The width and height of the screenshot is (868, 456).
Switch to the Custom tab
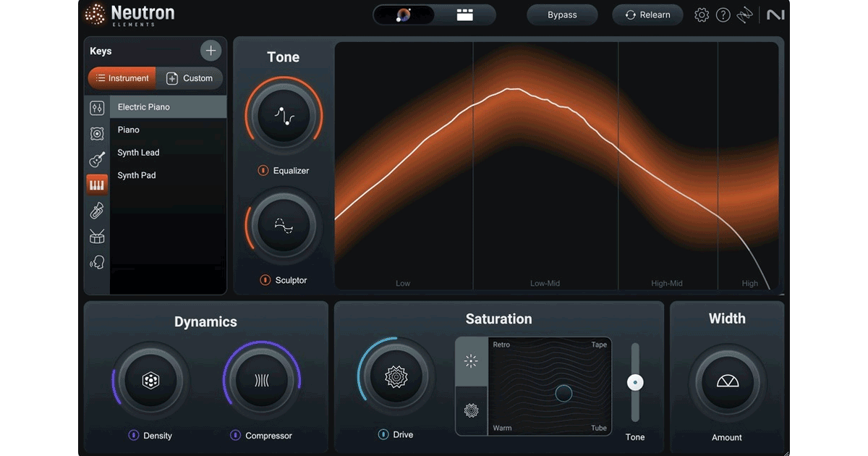190,78
